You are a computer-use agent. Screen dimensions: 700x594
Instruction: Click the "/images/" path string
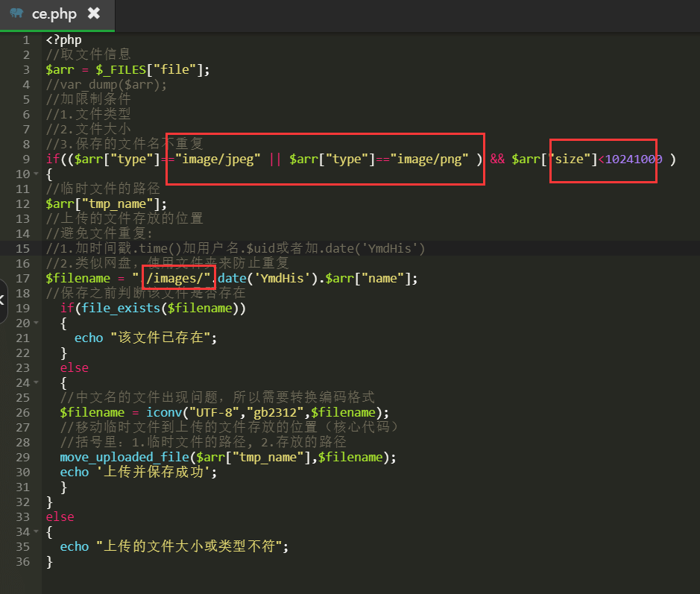pos(174,278)
